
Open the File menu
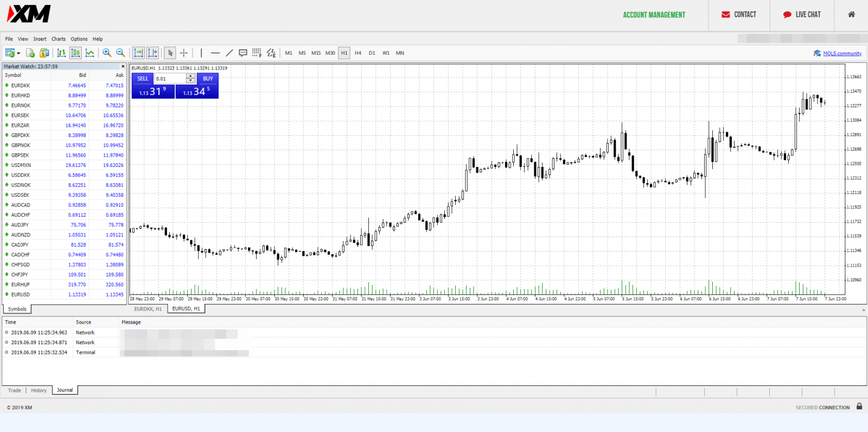click(x=9, y=39)
